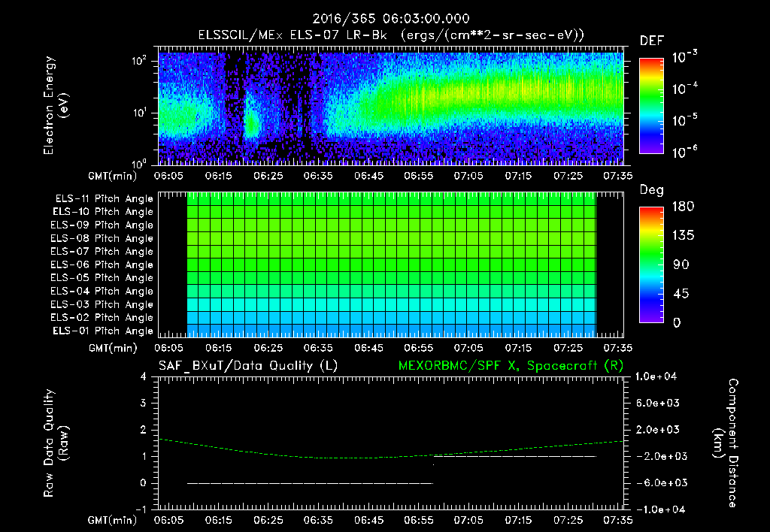Click the 07:15 label under pitch angle panel
Image resolution: width=770 pixels, height=532 pixels.
pyautogui.click(x=518, y=349)
